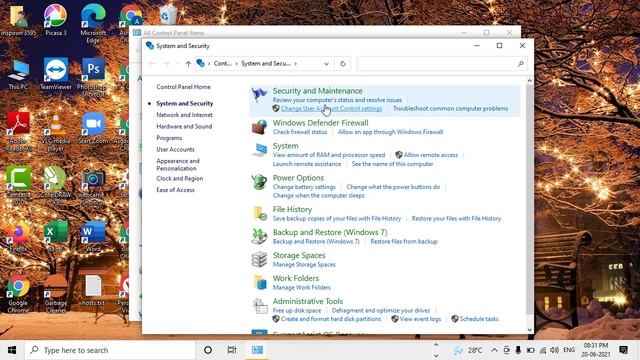Open the Windows Start menu

12,350
